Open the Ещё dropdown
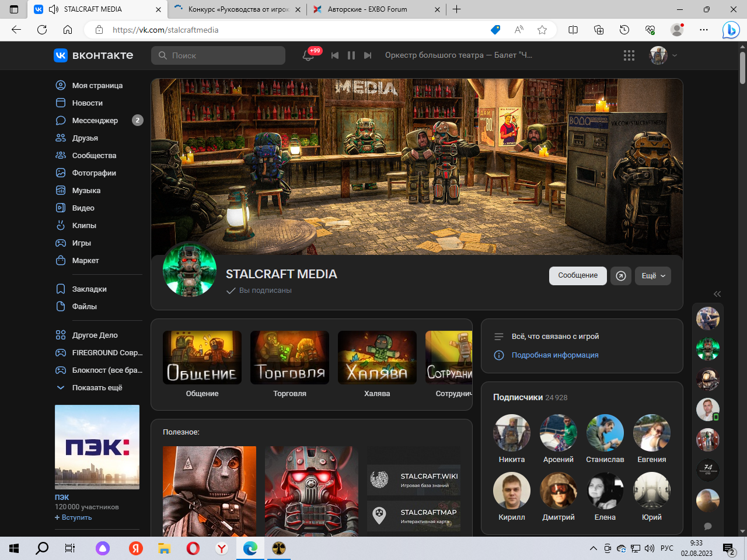 (653, 276)
